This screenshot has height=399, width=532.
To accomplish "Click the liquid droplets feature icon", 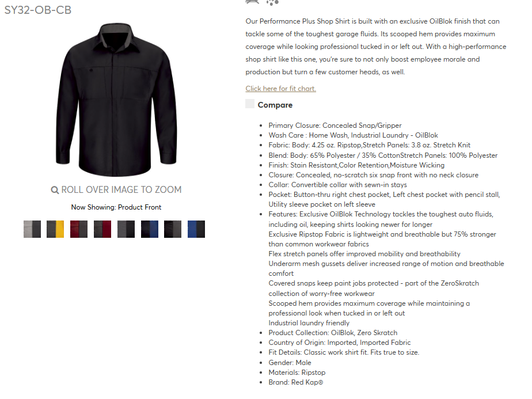I will pyautogui.click(x=272, y=2).
